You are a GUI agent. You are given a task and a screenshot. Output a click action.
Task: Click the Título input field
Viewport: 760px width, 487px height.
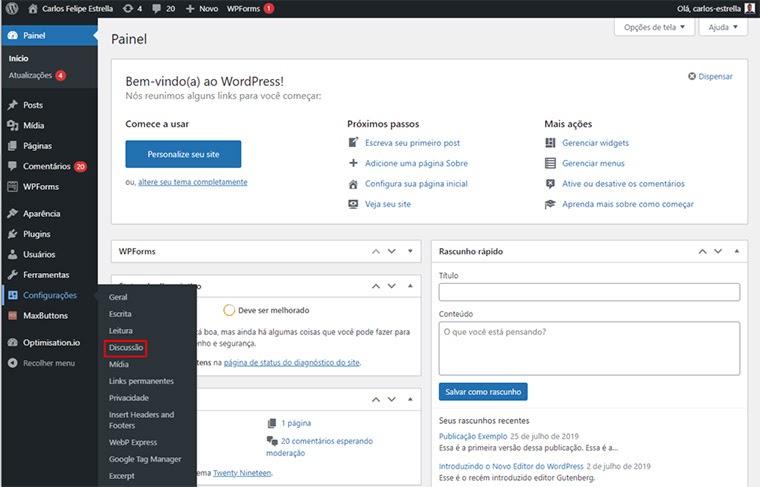(589, 292)
